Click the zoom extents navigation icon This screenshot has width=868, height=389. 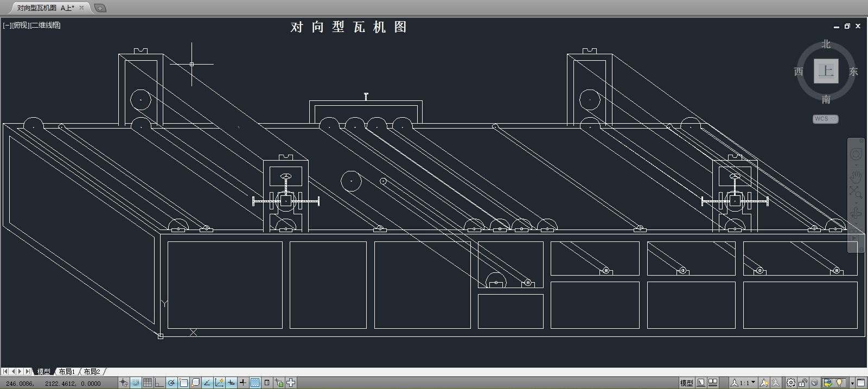(x=856, y=192)
